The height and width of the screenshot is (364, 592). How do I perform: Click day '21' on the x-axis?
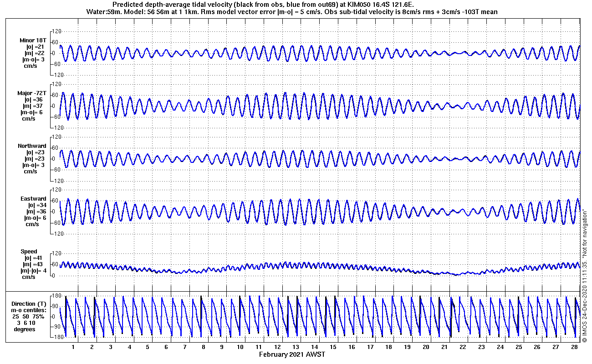click(444, 347)
